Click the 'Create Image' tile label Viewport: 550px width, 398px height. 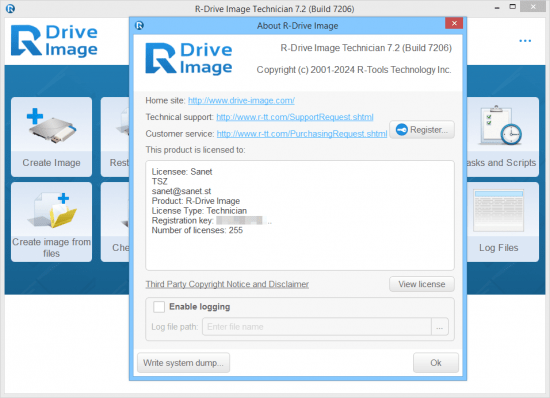(52, 163)
